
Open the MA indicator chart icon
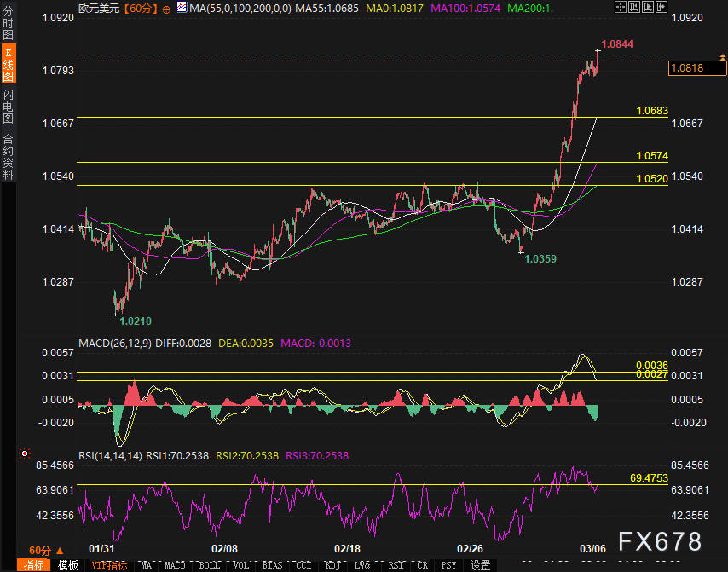[x=182, y=8]
